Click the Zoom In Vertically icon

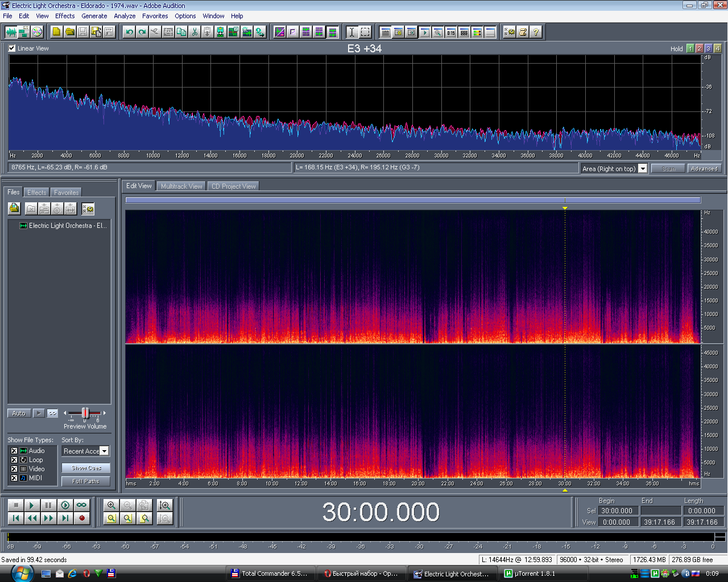165,505
